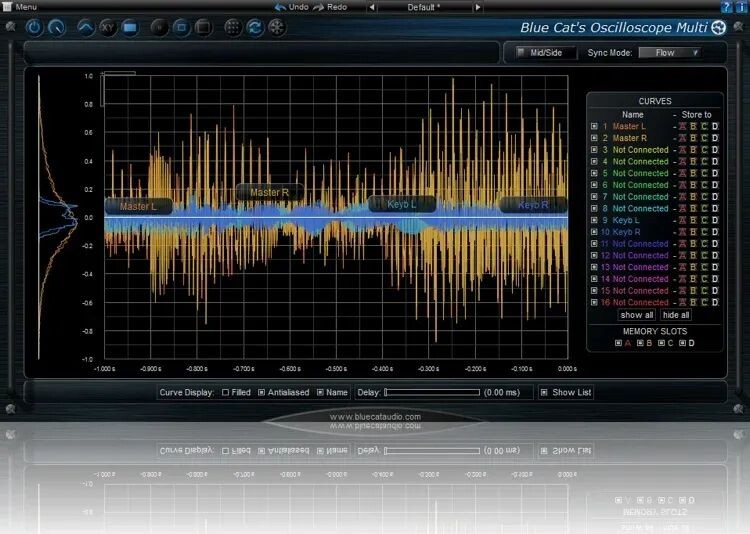750x534 pixels.
Task: Store Master R curve to slot C
Action: [x=704, y=138]
